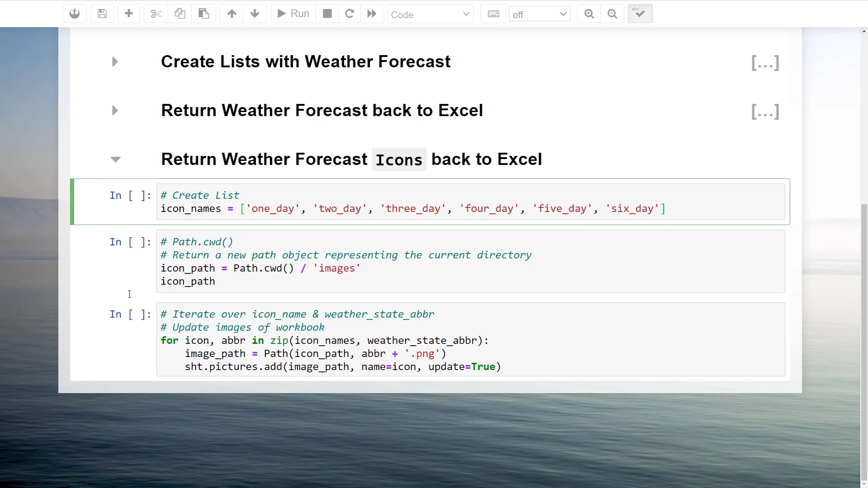Expand the 'Create Lists with Weather Forecast' section
868x488 pixels.
click(114, 62)
